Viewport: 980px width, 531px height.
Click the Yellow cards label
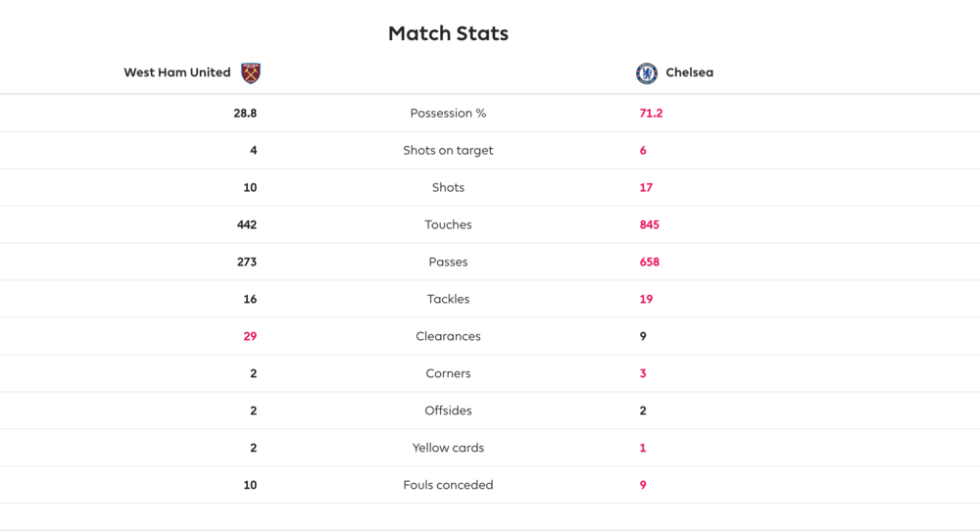pyautogui.click(x=448, y=448)
